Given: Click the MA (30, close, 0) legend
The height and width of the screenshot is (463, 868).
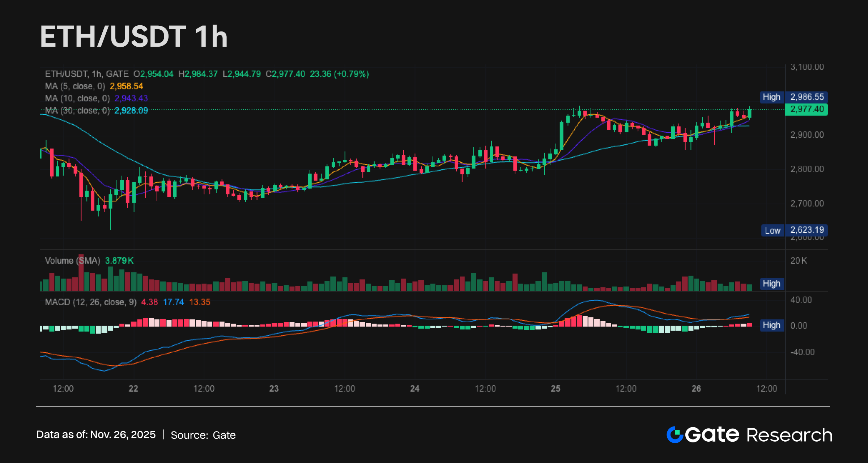Looking at the screenshot, I should point(77,111).
